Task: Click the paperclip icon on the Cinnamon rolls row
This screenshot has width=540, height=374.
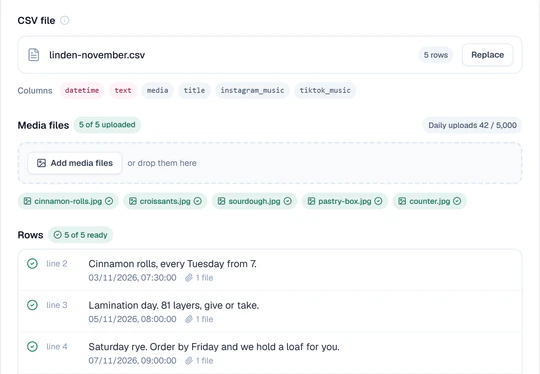Action: point(189,278)
